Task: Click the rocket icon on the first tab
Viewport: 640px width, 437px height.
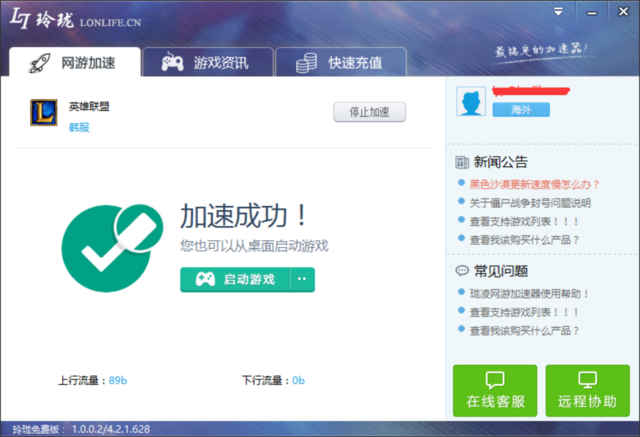Action: pyautogui.click(x=40, y=63)
